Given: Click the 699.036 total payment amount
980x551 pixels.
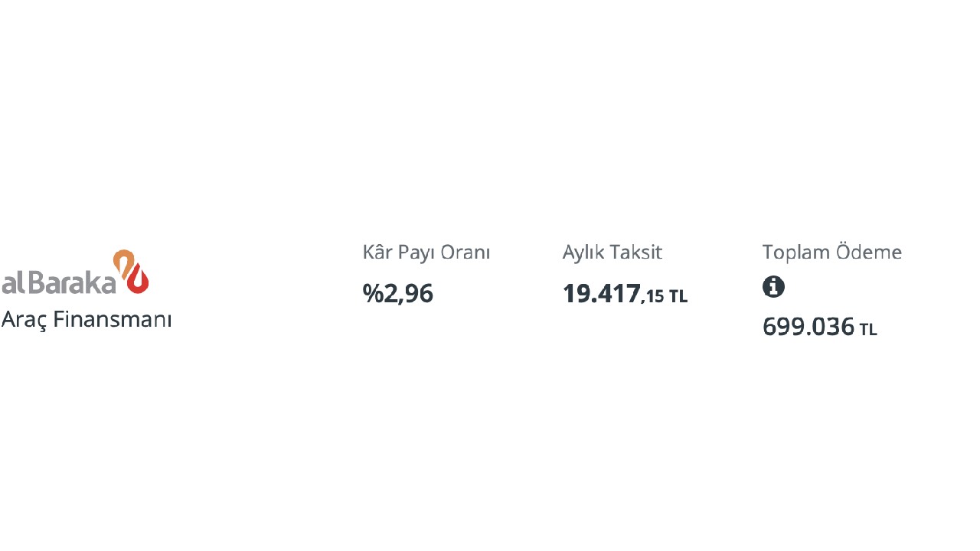Looking at the screenshot, I should 808,327.
